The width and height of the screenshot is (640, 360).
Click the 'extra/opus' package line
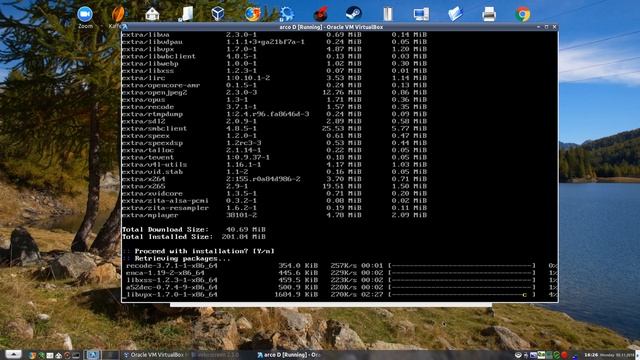click(x=274, y=100)
